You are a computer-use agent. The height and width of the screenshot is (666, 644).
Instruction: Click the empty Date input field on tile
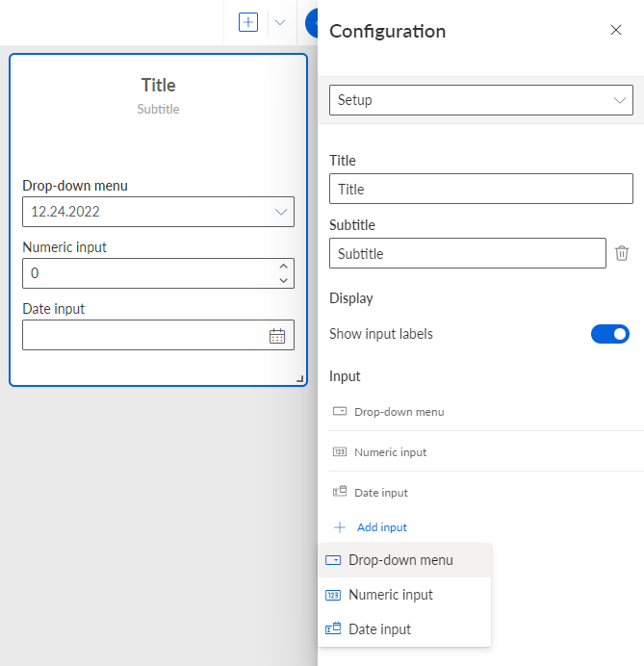click(x=158, y=335)
